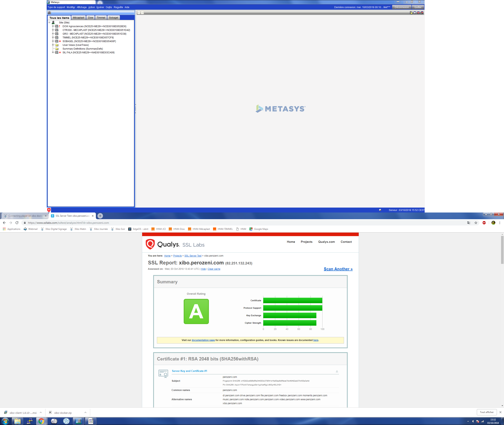Click the Déconnexion button

coord(402,7)
